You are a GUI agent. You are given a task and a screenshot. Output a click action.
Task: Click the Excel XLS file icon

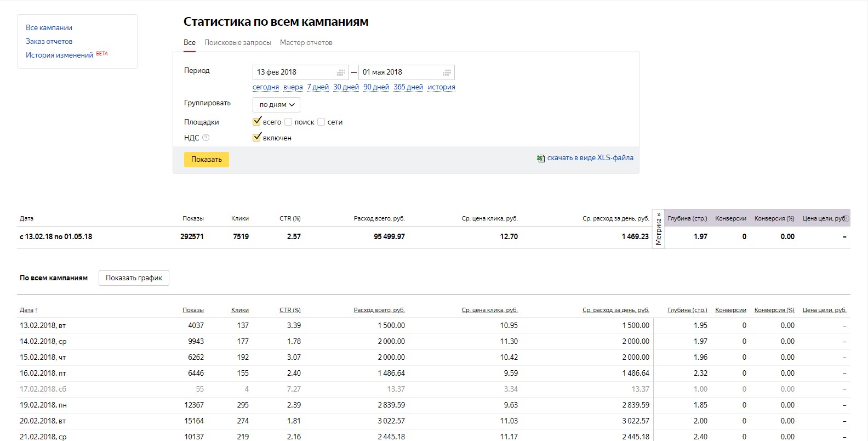tap(541, 158)
